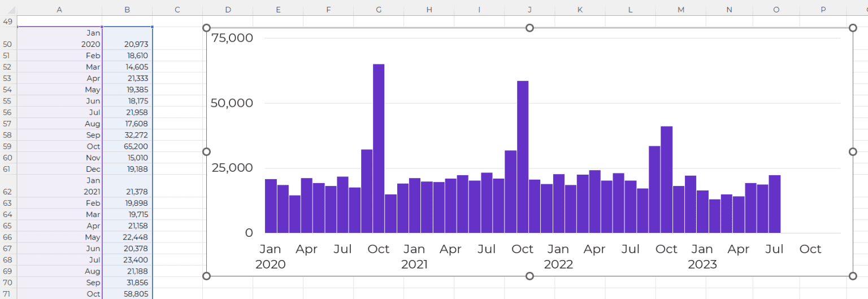This screenshot has height=299, width=868.
Task: Select column G header
Action: (x=379, y=10)
